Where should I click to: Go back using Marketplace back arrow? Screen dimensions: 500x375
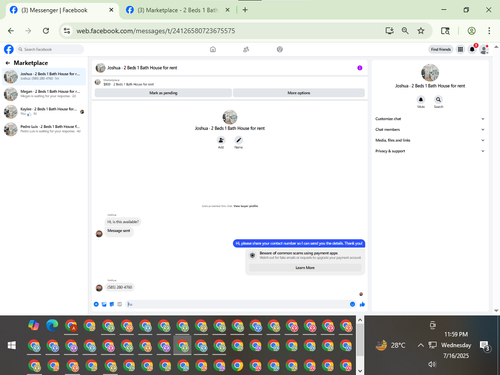[8, 63]
